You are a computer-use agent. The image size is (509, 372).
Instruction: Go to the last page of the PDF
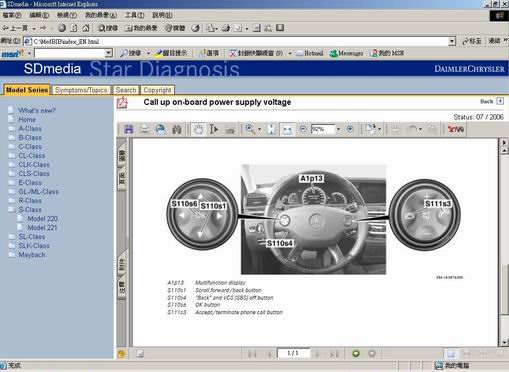click(x=334, y=354)
